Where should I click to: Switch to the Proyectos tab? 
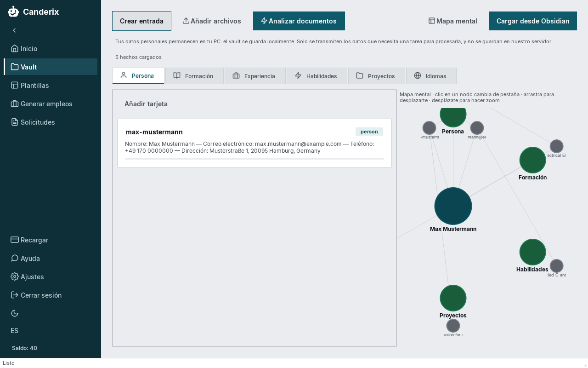click(377, 76)
